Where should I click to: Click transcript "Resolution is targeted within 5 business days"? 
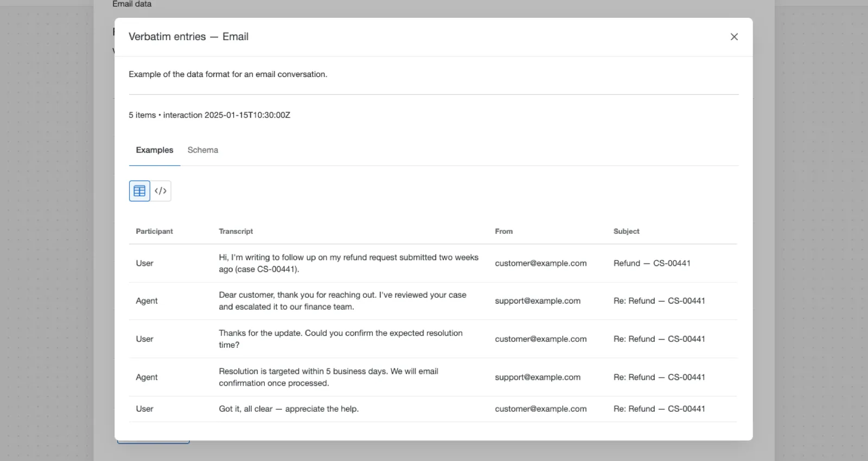pyautogui.click(x=329, y=377)
